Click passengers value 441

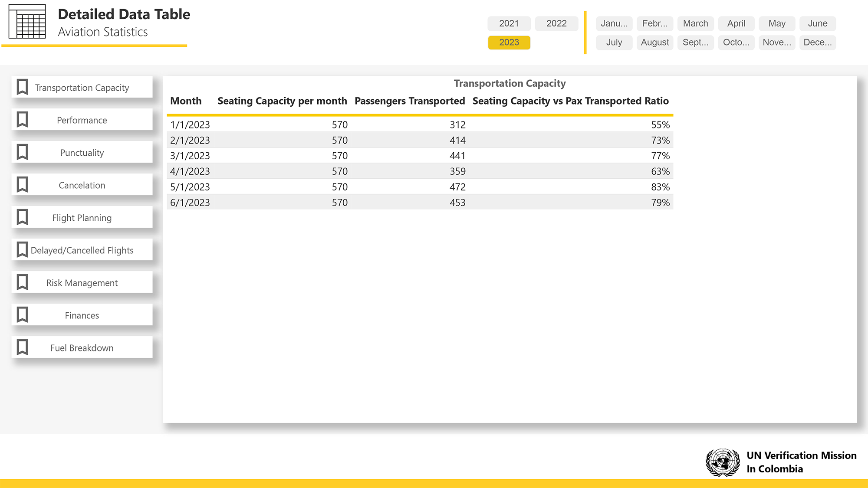coord(457,155)
